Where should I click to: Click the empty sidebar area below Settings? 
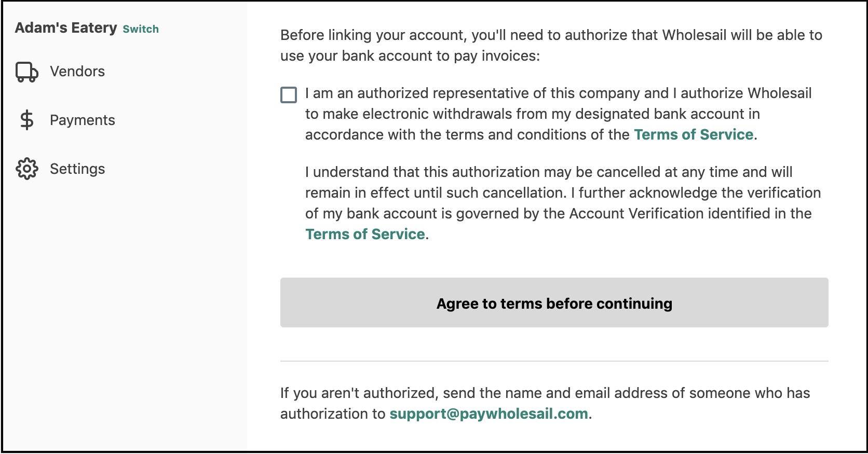click(x=125, y=311)
